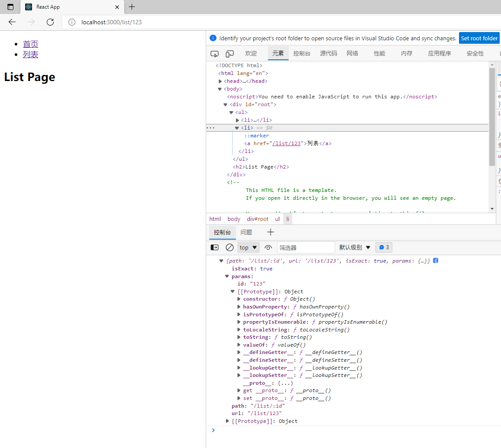Screen dimensions: 501x448
Task: Expand the valueOf function entry
Action: tap(239, 345)
